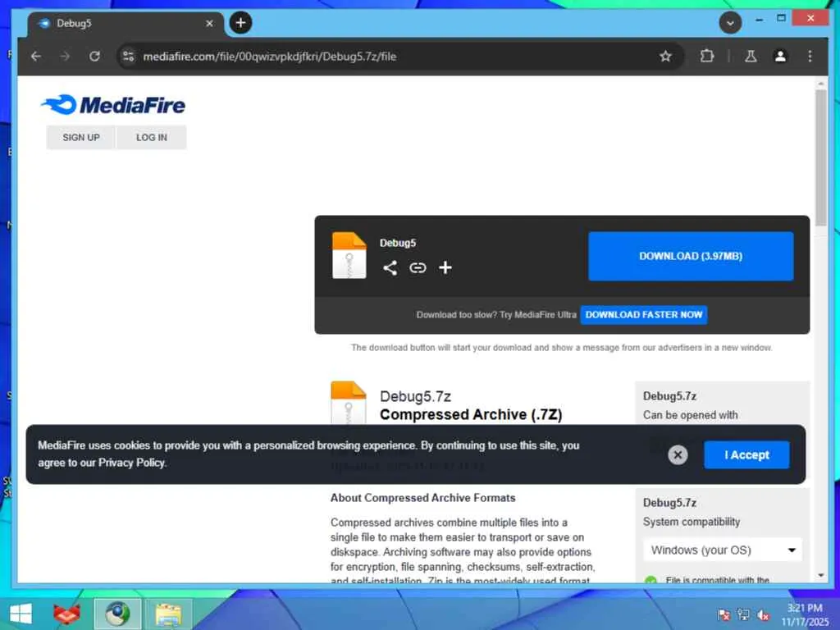Viewport: 840px width, 630px height.
Task: Click the plus icon under Debug5
Action: [x=445, y=268]
